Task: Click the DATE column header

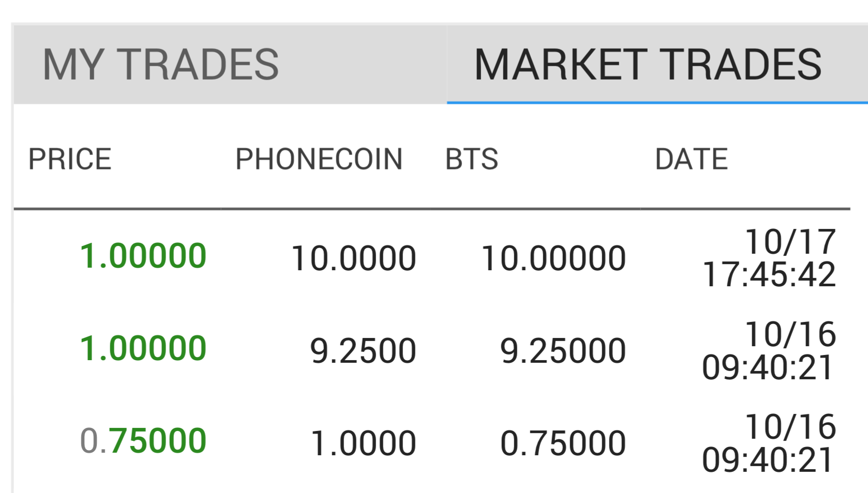Action: [x=691, y=159]
